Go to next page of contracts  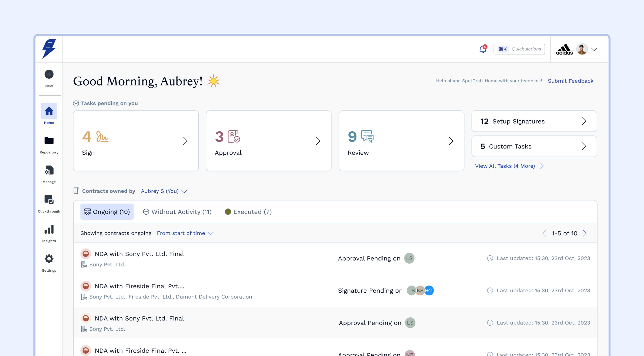tap(585, 233)
